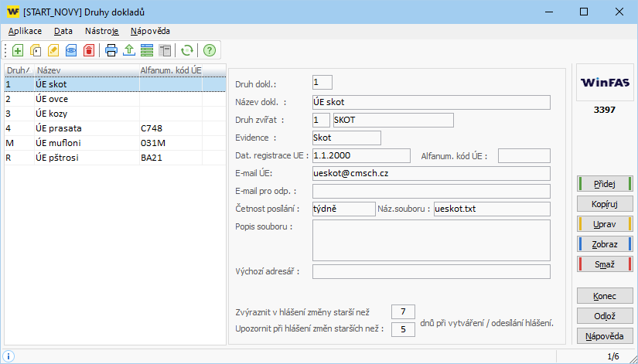This screenshot has height=364, width=638.
Task: Click the green refresh arrows icon
Action: point(186,50)
